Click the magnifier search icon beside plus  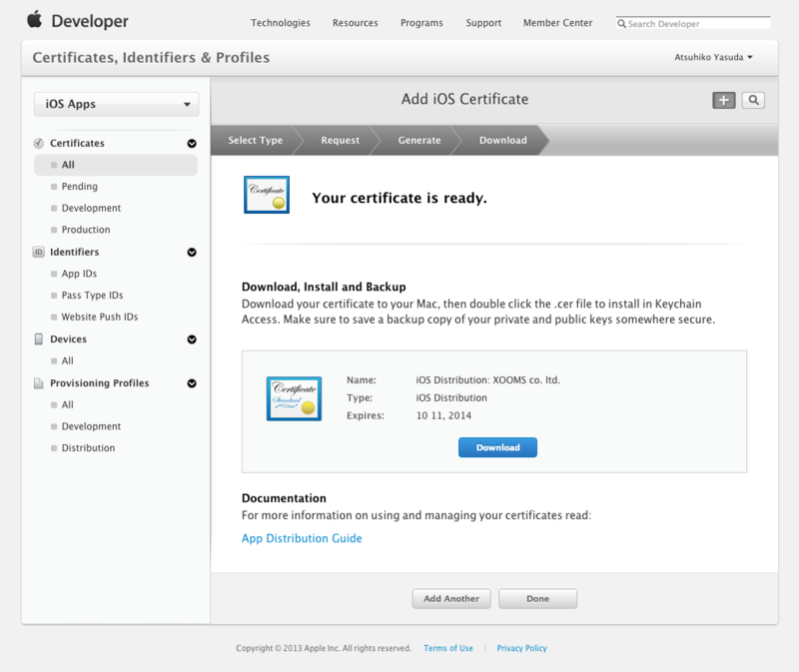tap(753, 101)
